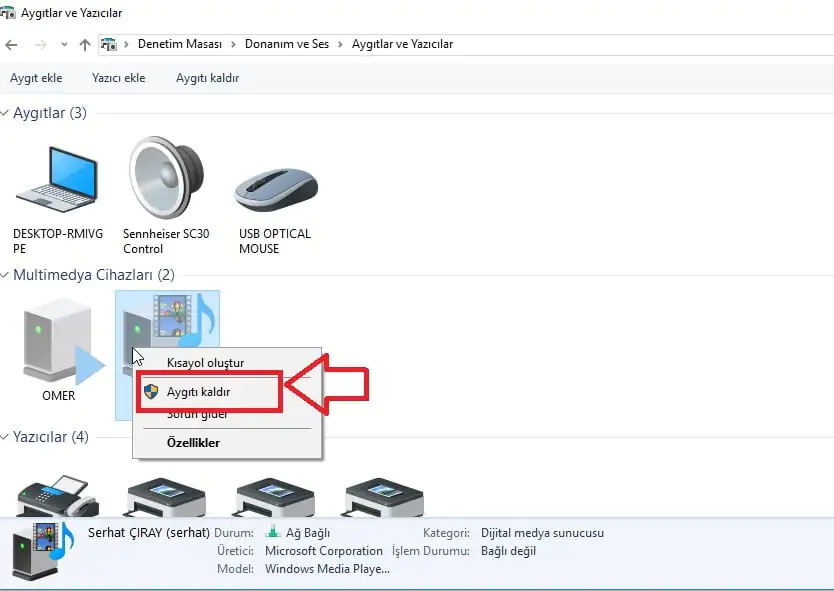Click the window title Aygıtlar ve Yazıcılar
This screenshot has height=591, width=834.
point(72,13)
